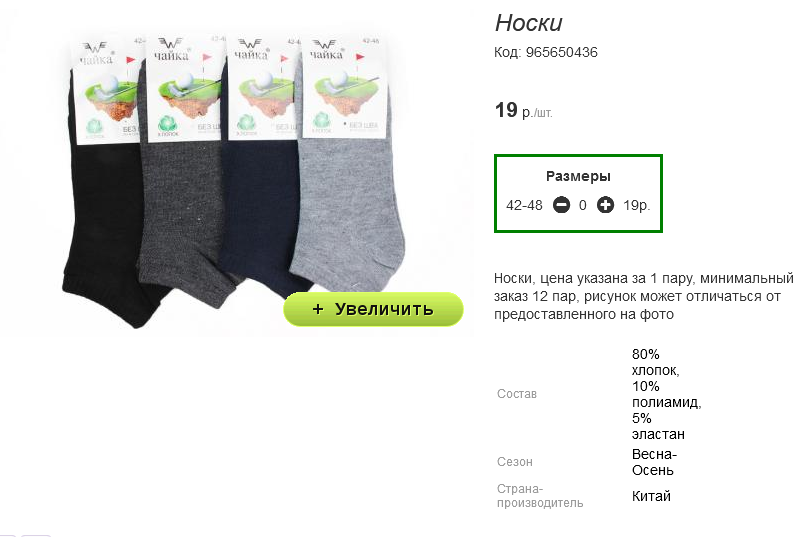
Task: Click the description about minimum order 12 пар
Action: tap(644, 296)
